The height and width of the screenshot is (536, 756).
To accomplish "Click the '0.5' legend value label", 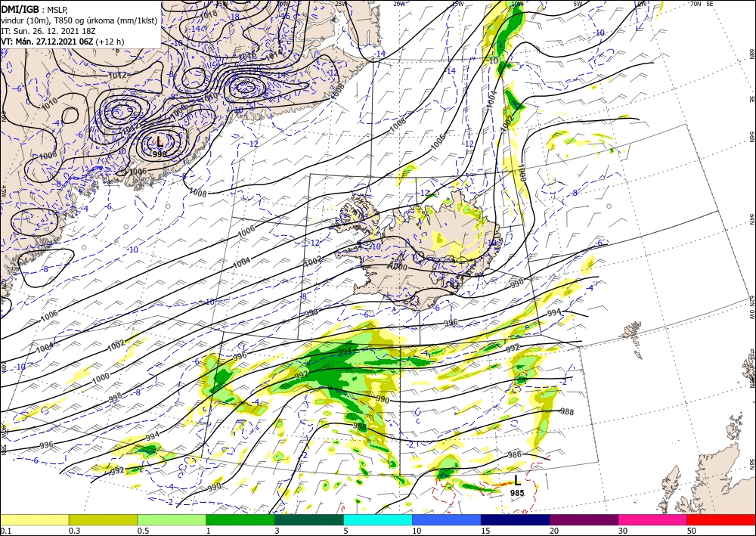I will [x=142, y=531].
